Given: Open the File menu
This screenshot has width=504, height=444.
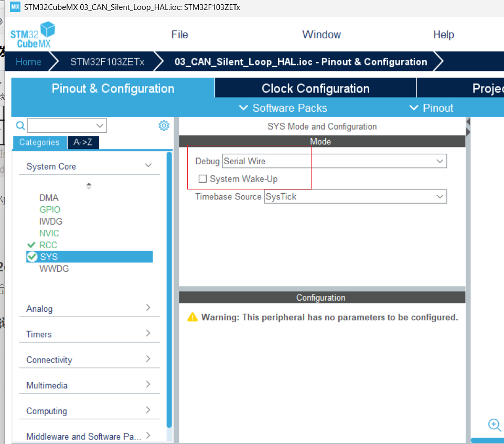Looking at the screenshot, I should pyautogui.click(x=180, y=35).
